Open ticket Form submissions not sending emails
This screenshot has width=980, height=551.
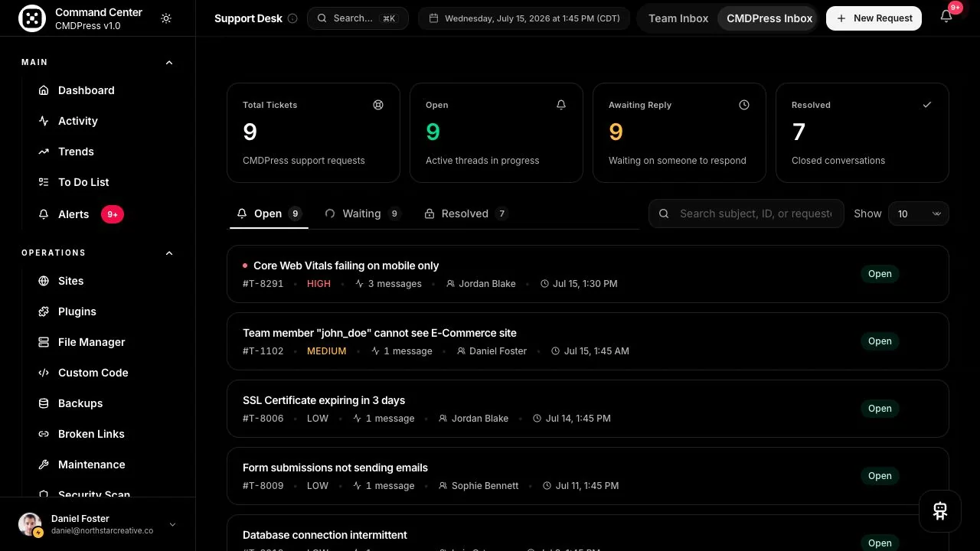(588, 476)
